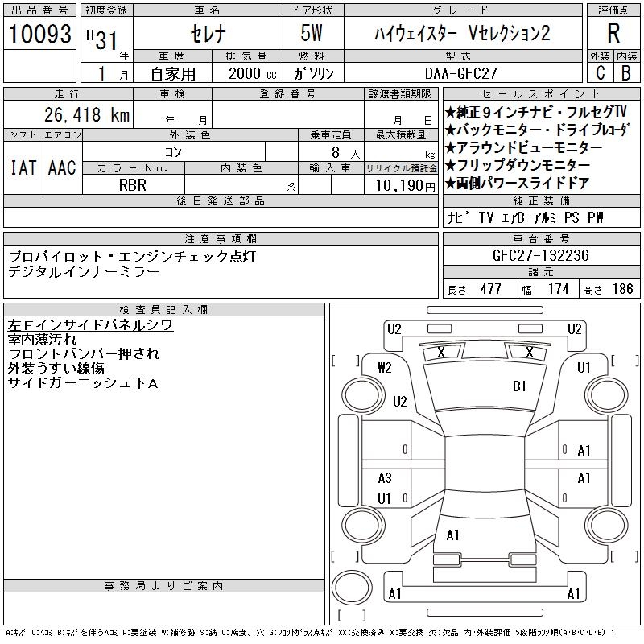The image size is (644, 644).
Task: Select the door shape value 5W
Action: [312, 33]
